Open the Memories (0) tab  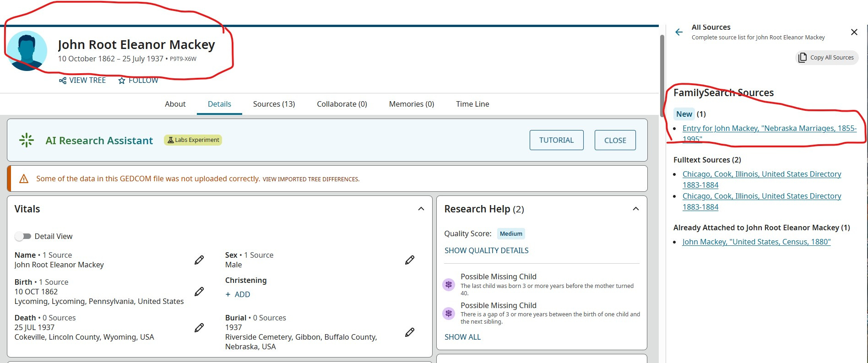click(412, 104)
